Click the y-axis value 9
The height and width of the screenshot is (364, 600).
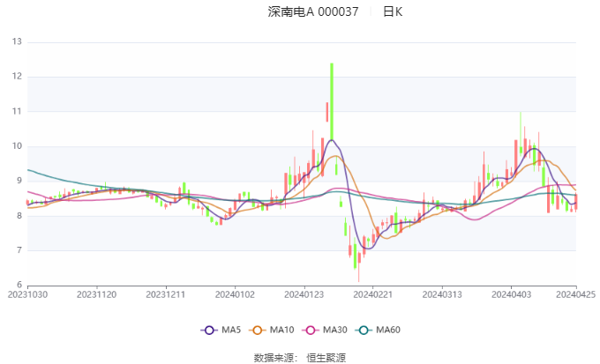[x=19, y=181]
